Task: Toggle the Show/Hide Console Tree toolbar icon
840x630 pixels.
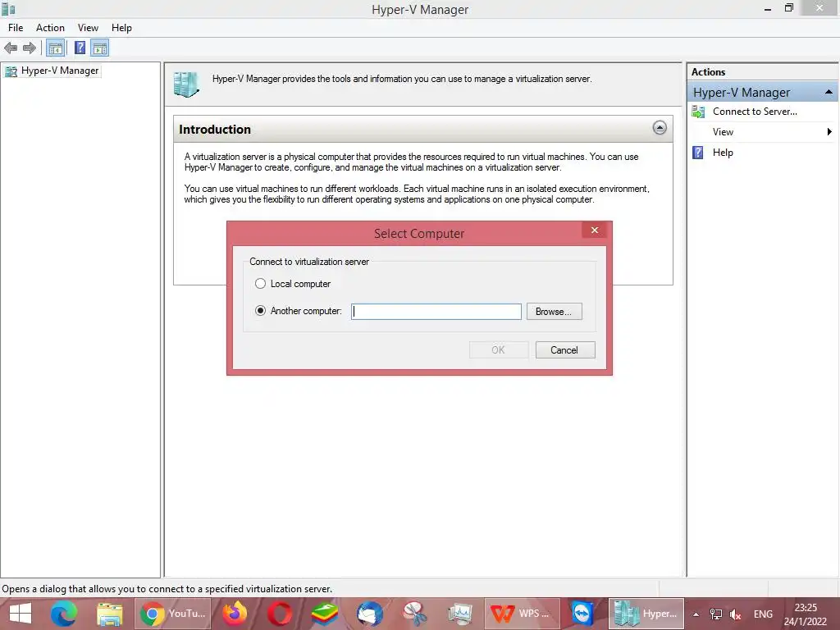Action: 55,48
